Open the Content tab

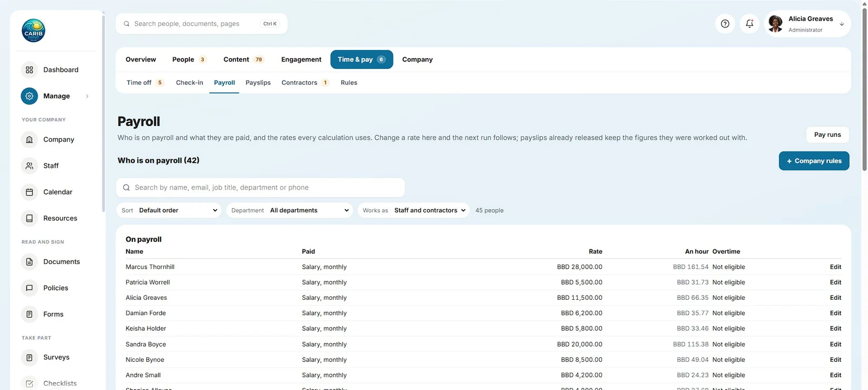tap(244, 60)
